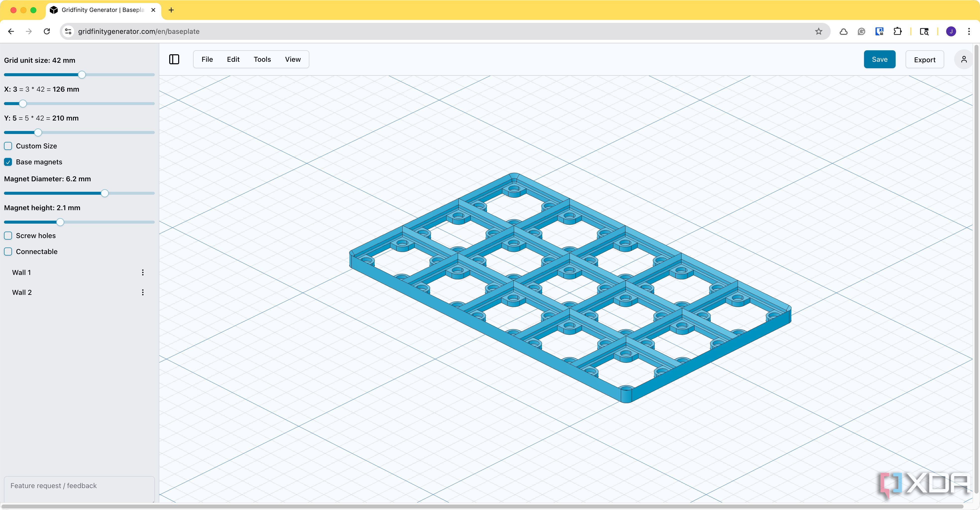The height and width of the screenshot is (510, 980).
Task: Reload the page
Action: 47,31
